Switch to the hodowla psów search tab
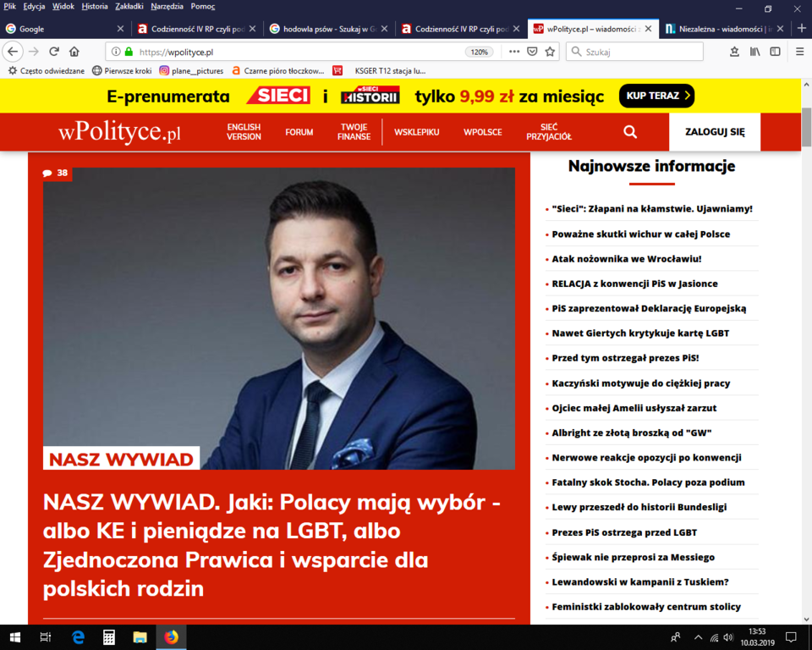This screenshot has width=812, height=650. [x=329, y=29]
